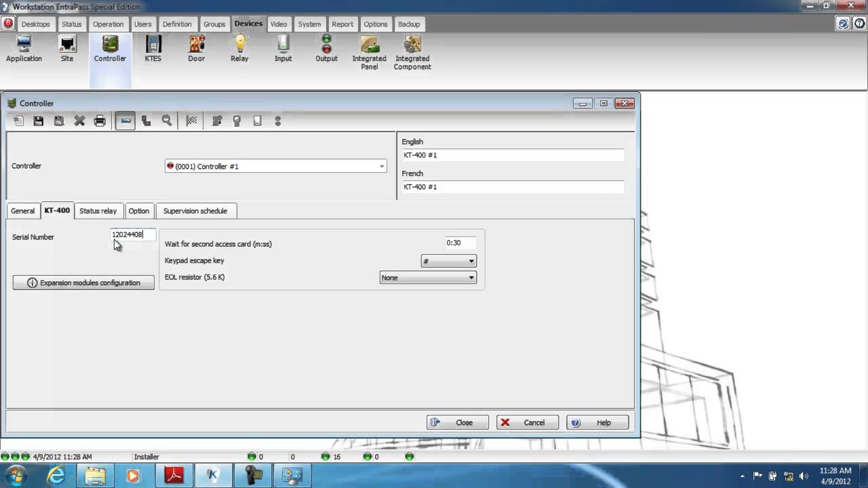
Task: Toggle the highlighted Parent toolbar icon
Action: pyautogui.click(x=125, y=121)
